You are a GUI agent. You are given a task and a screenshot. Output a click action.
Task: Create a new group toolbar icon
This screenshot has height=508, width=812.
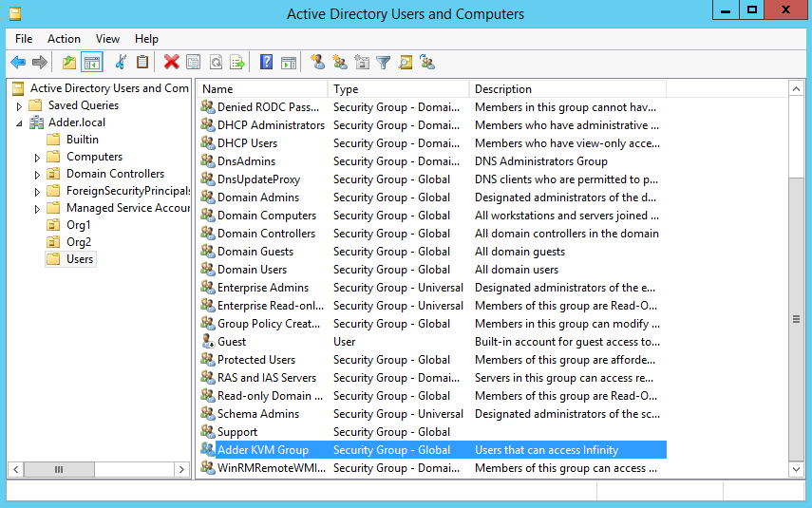340,62
